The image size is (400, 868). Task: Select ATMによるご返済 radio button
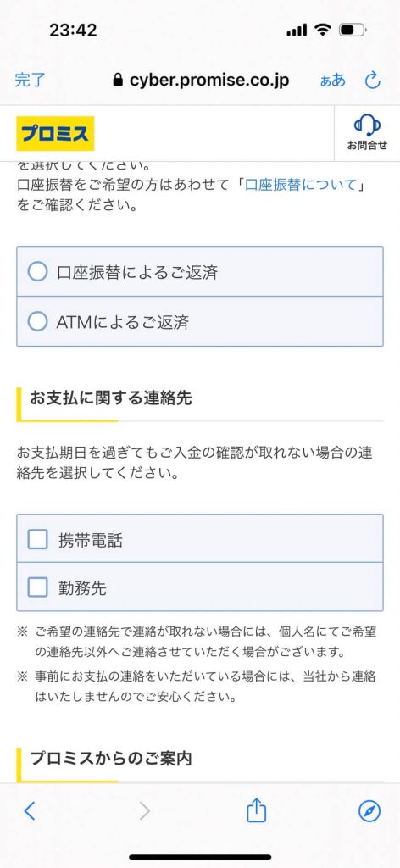click(x=37, y=321)
